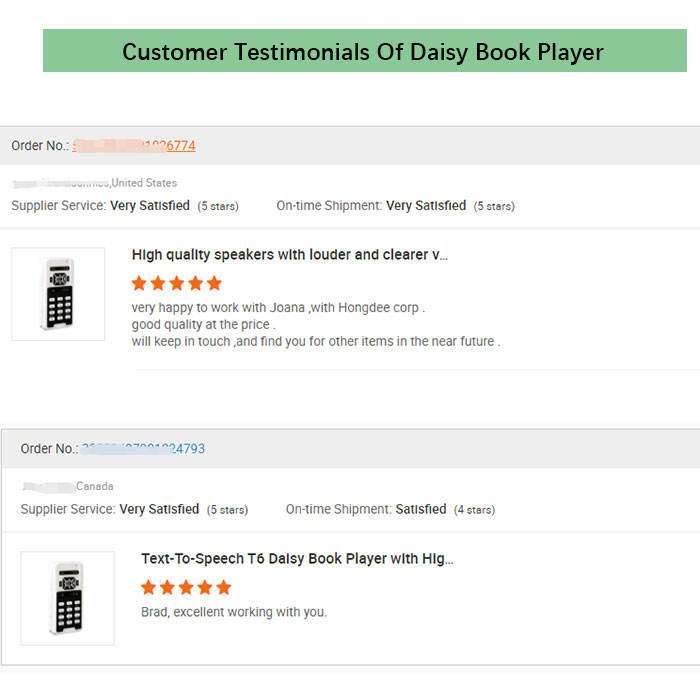Click the 'Satisfied (4 stars)' on-time shipment rating
Image resolution: width=700 pixels, height=700 pixels.
[x=445, y=509]
